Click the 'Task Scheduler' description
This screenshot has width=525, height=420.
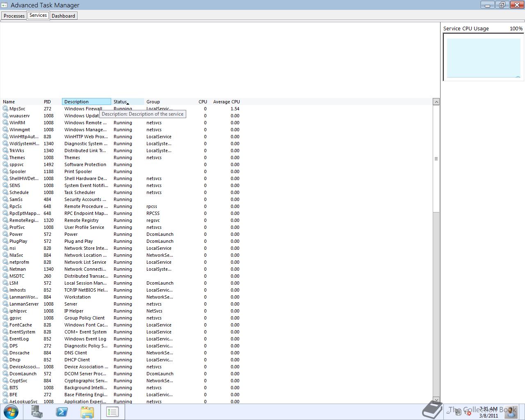coord(80,192)
